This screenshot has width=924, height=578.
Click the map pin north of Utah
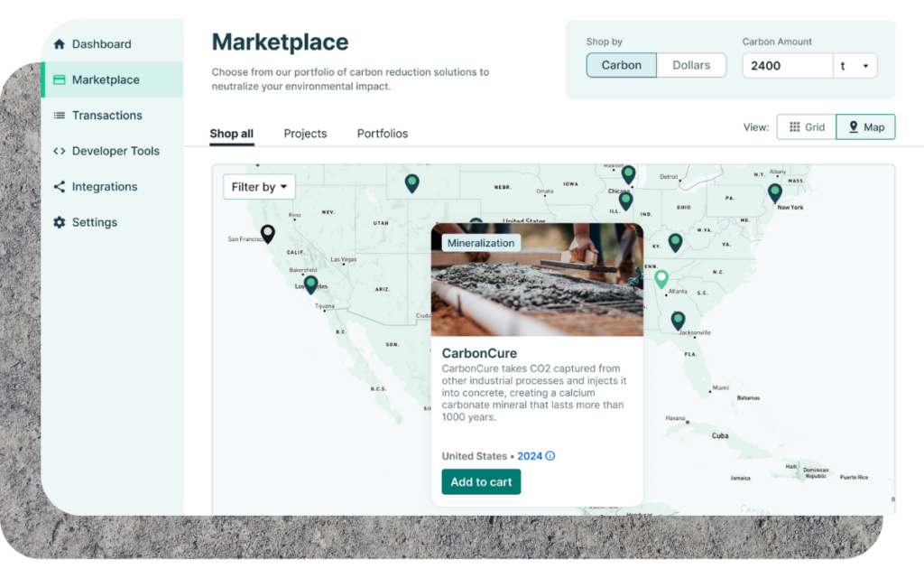click(411, 182)
